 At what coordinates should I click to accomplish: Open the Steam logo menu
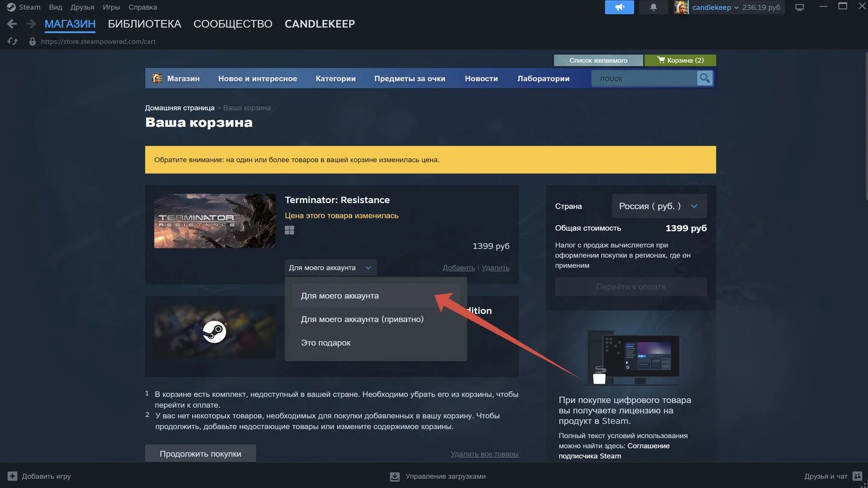(x=11, y=7)
